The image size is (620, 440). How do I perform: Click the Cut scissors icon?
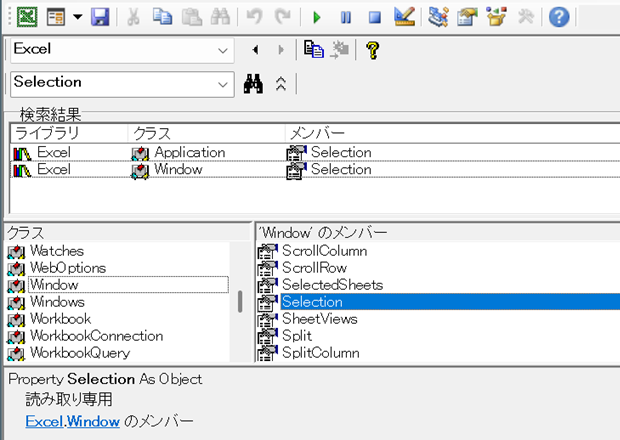[133, 17]
